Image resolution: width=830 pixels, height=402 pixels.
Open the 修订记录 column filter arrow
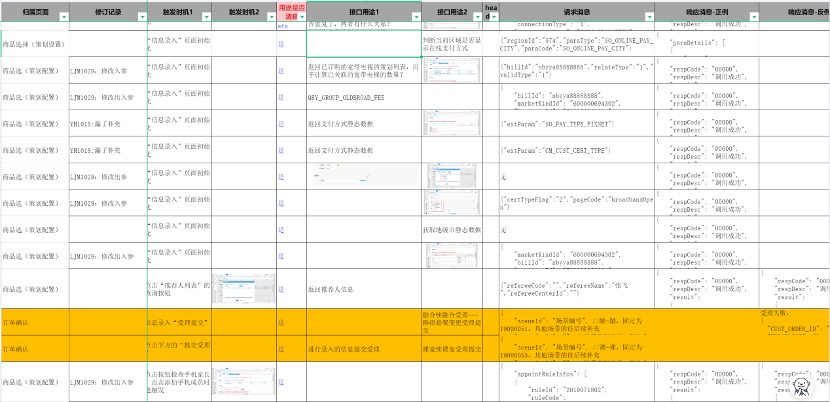click(x=142, y=17)
